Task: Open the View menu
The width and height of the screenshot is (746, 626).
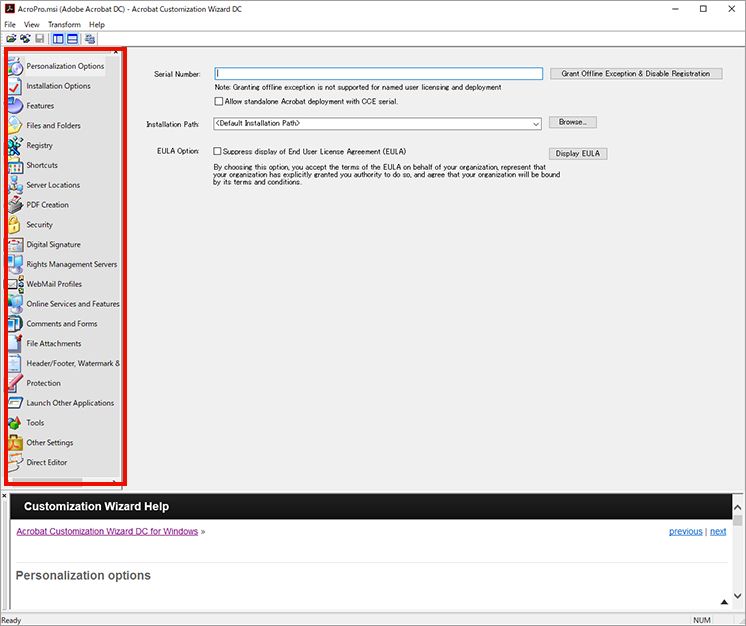Action: (32, 25)
